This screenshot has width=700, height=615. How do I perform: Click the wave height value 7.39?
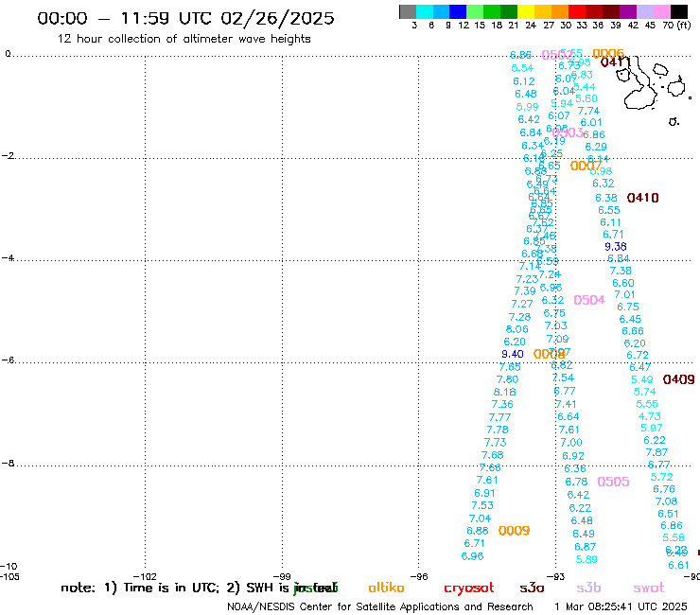click(525, 291)
